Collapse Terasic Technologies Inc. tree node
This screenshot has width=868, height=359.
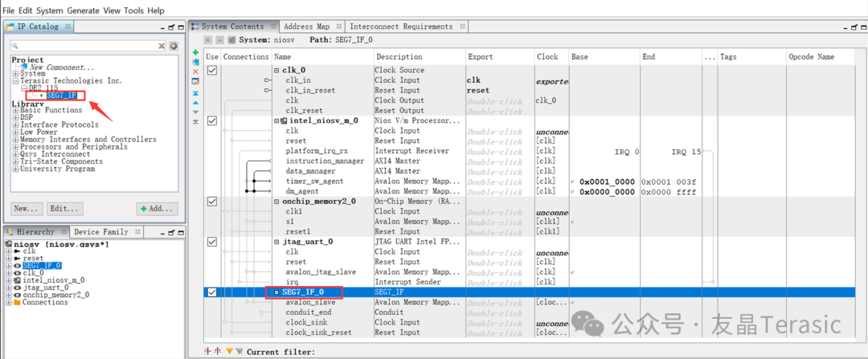[16, 81]
